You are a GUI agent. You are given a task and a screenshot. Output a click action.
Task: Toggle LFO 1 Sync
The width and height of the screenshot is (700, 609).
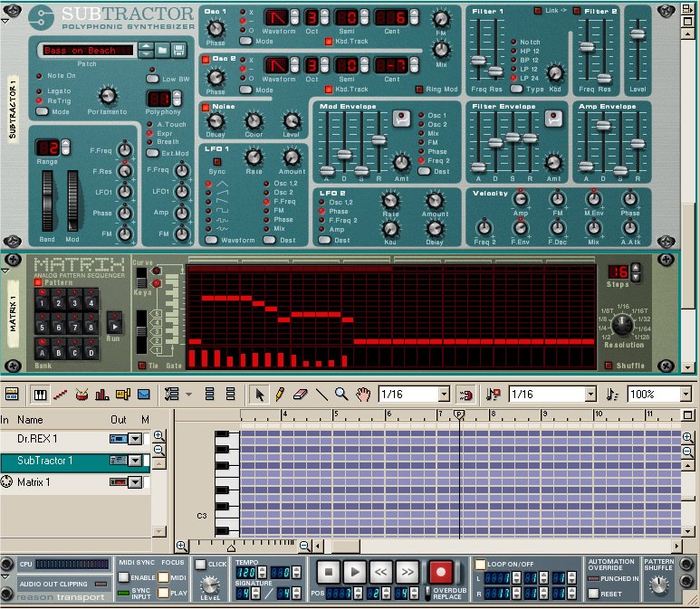pos(217,161)
